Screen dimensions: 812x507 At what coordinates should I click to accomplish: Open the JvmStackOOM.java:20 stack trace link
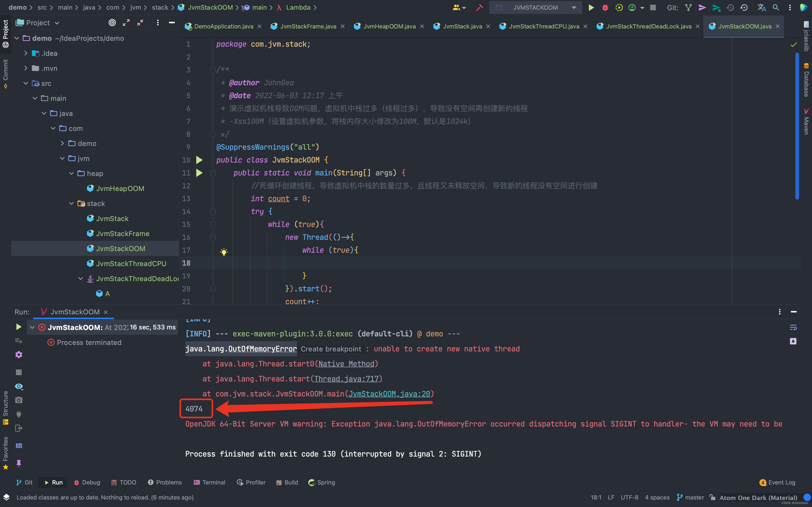pos(389,394)
